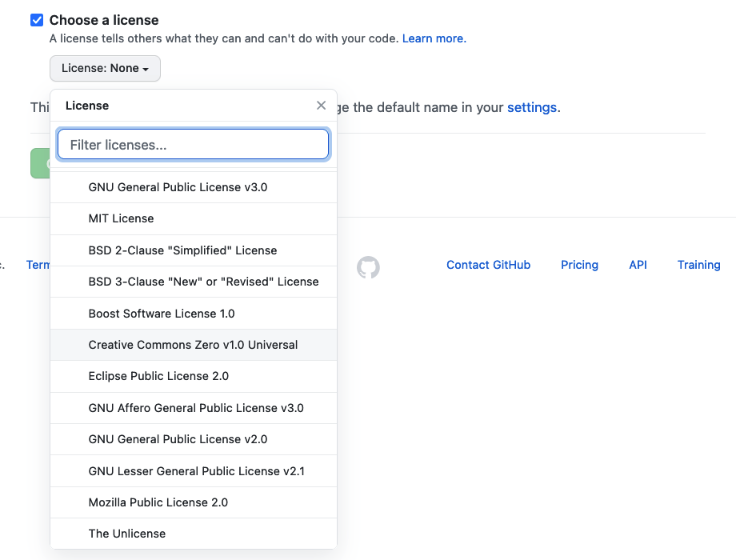This screenshot has height=560, width=736.
Task: Open the Pricing footer link
Action: click(580, 265)
